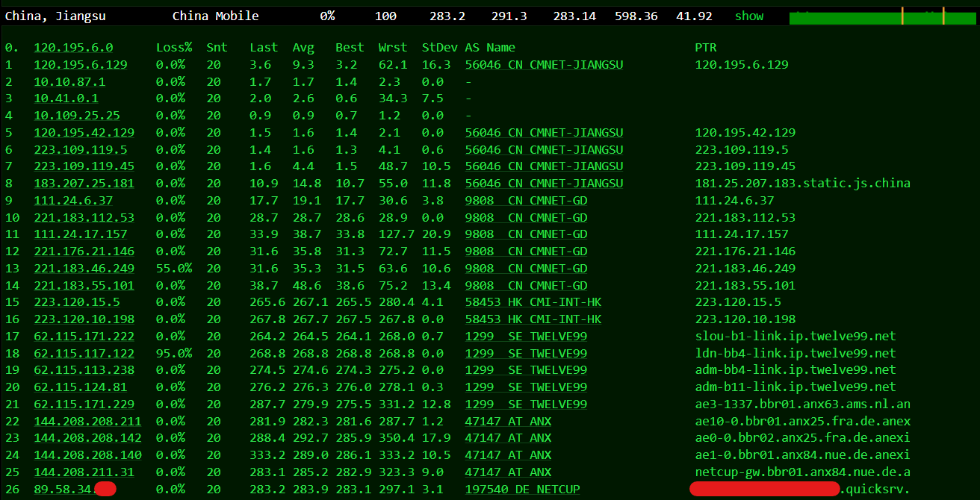This screenshot has height=500, width=980.
Task: Open IP link 62.115.171.229
Action: (x=84, y=404)
